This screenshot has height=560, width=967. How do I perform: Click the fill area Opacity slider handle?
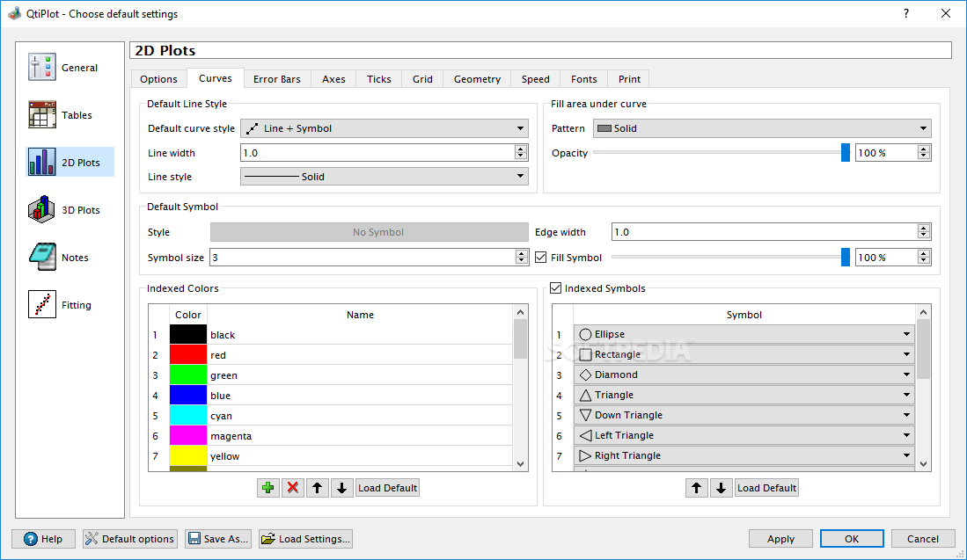click(x=846, y=153)
